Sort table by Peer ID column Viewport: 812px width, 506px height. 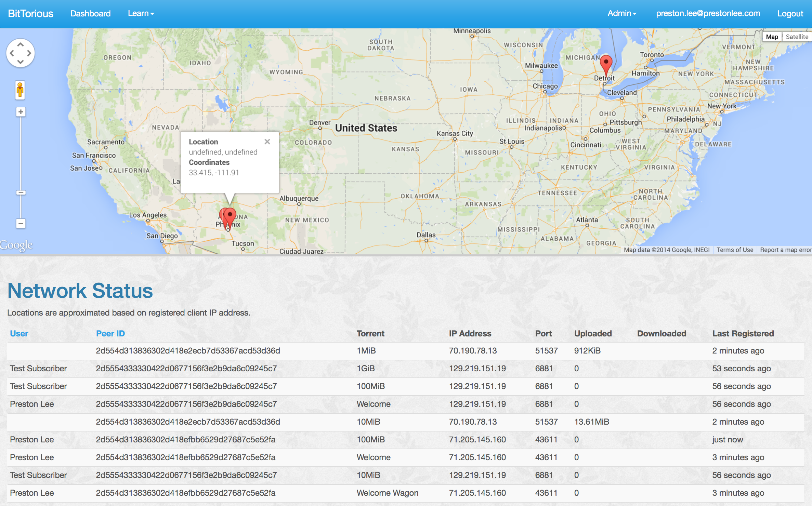(110, 333)
